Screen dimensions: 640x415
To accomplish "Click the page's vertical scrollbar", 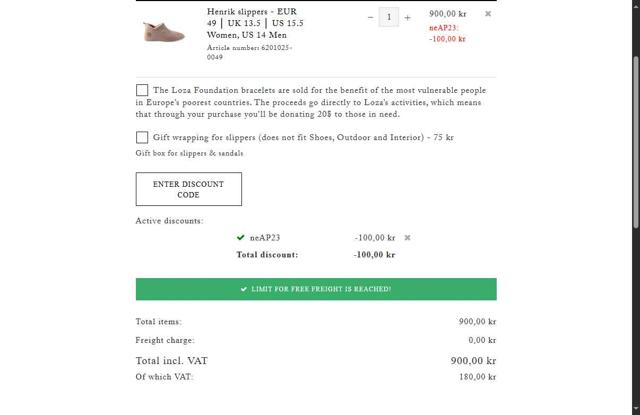I will click(634, 200).
